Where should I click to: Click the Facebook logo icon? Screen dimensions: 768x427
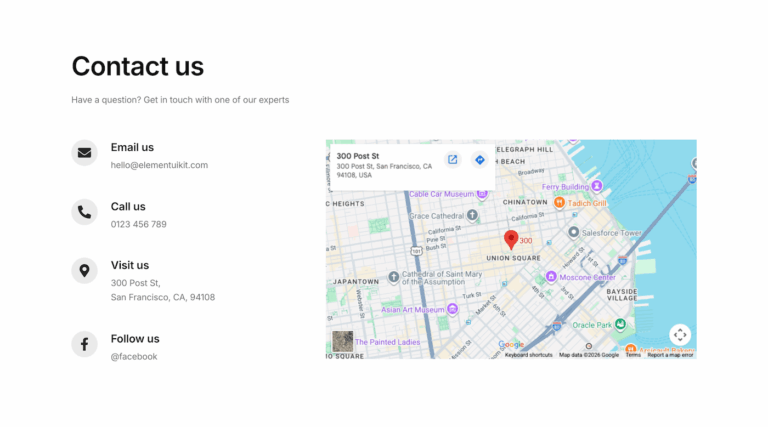coord(84,344)
